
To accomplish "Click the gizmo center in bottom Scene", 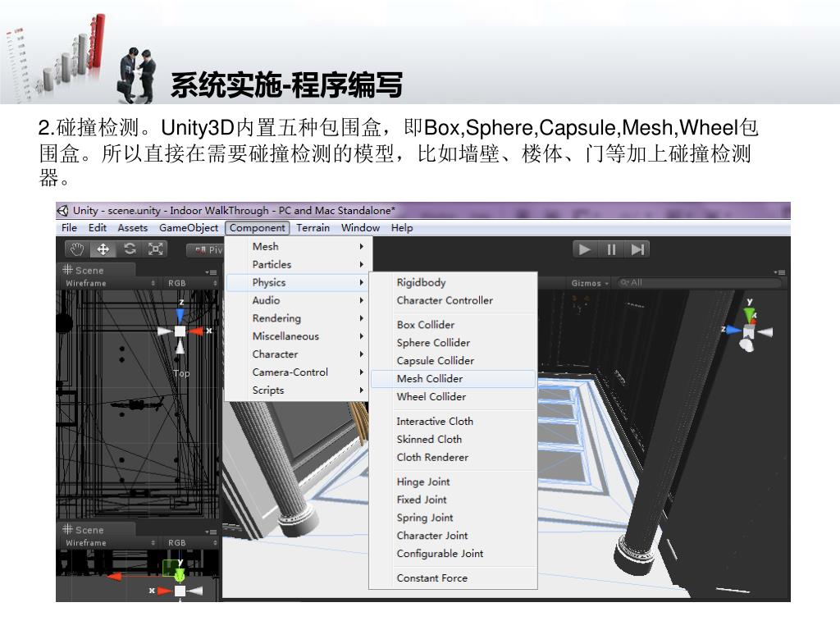I will point(180,591).
